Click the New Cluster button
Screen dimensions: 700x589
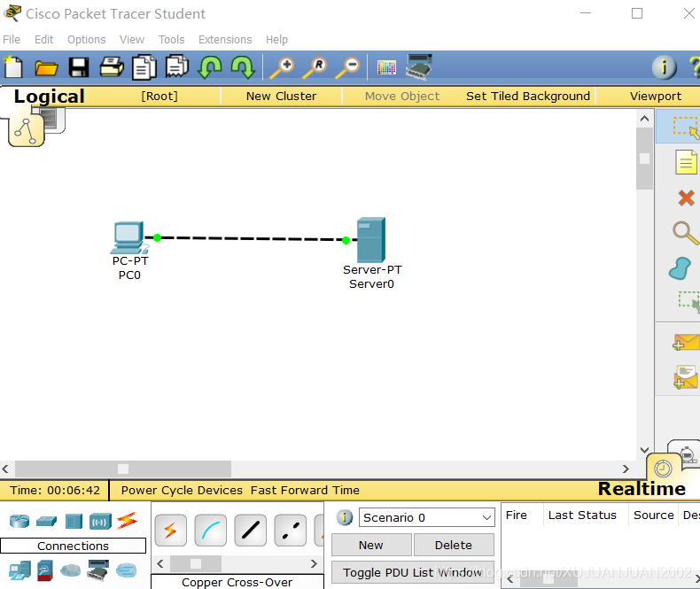(281, 97)
